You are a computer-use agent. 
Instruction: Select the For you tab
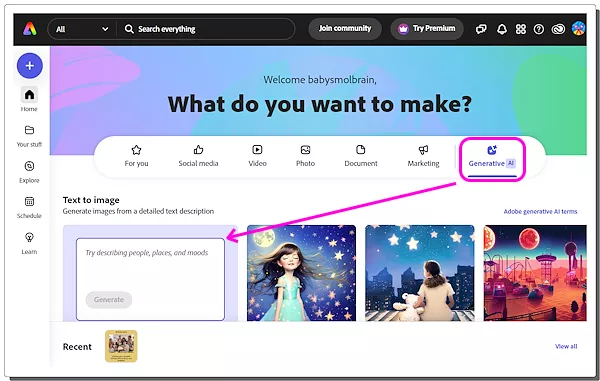136,156
